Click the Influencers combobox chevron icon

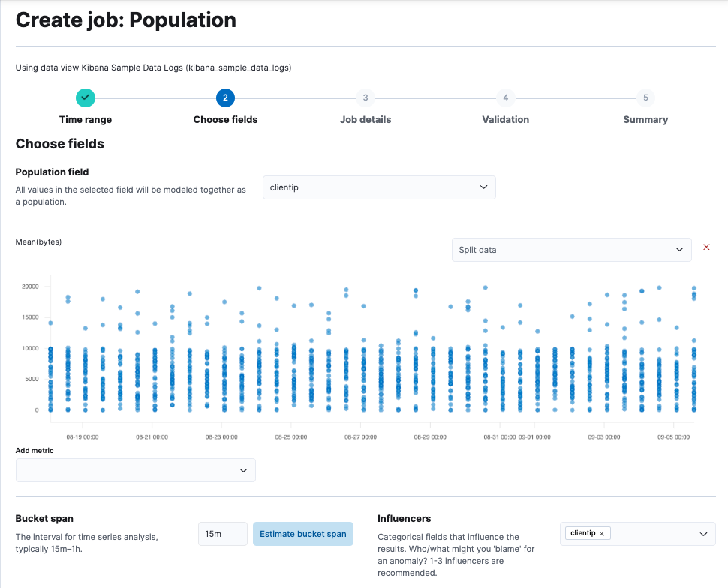702,533
